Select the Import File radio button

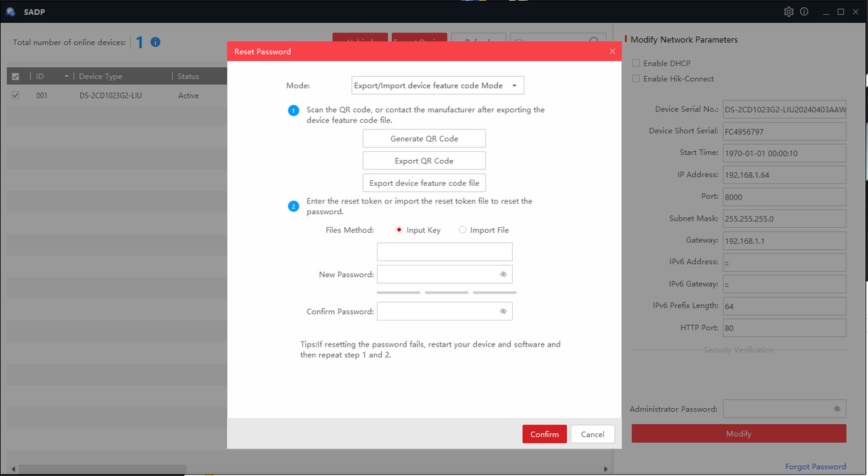point(463,230)
